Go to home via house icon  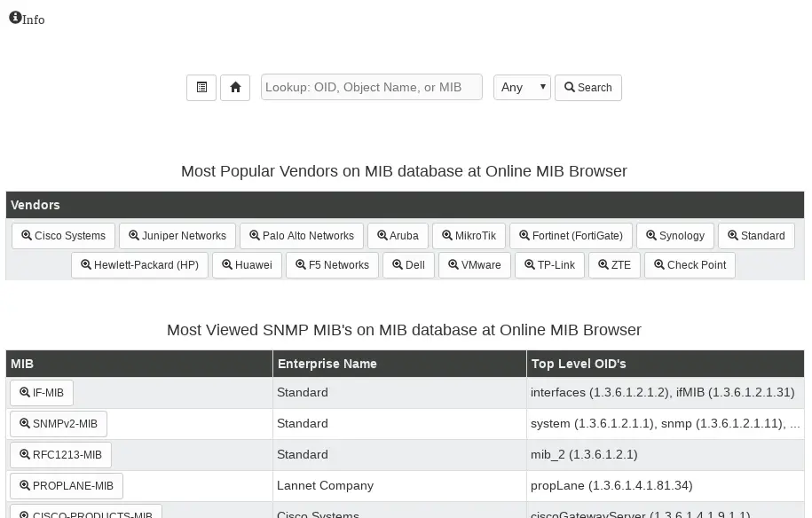point(235,88)
